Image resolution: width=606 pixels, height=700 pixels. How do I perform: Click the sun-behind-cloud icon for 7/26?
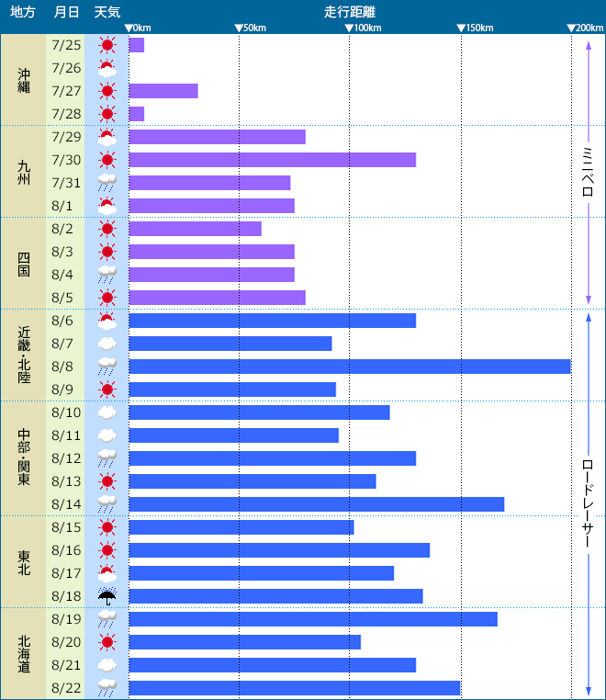(x=107, y=68)
